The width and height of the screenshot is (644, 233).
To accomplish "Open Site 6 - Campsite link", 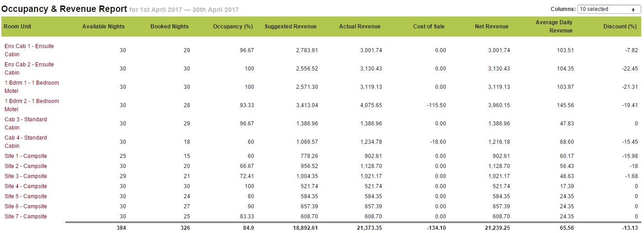I will click(x=26, y=206).
